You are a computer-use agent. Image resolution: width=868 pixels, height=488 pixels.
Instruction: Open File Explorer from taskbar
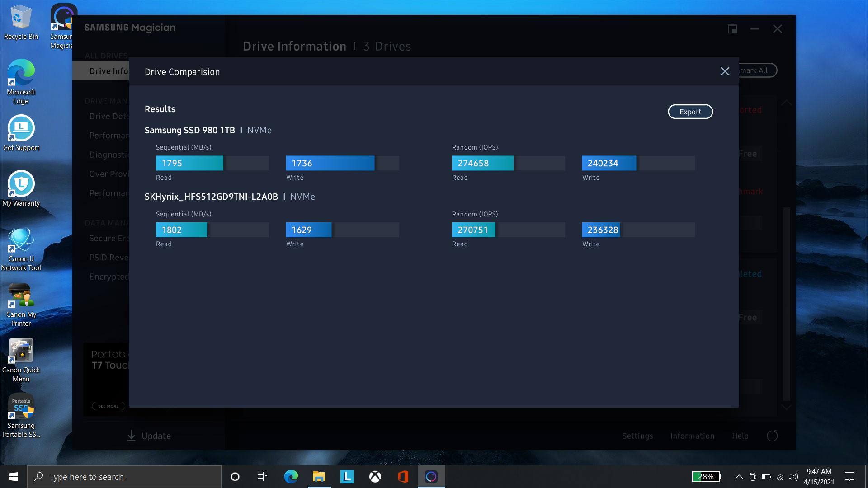click(x=319, y=477)
